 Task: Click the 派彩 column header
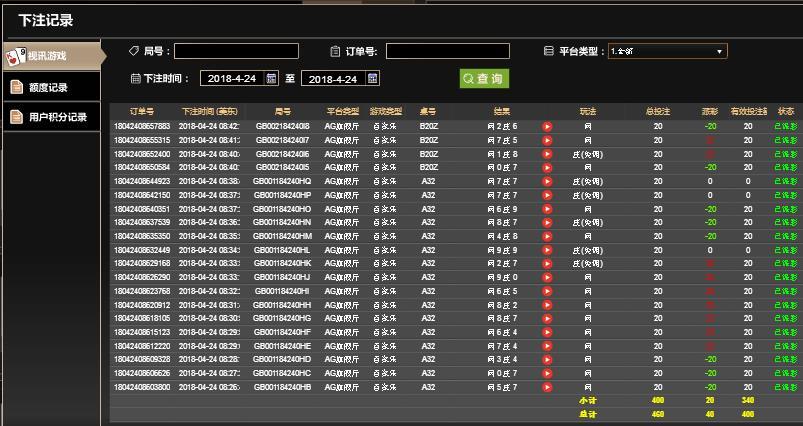tap(710, 111)
